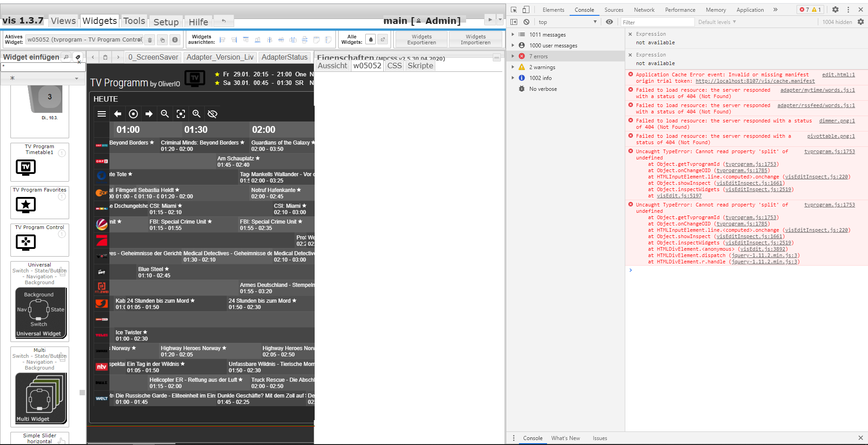868x445 pixels.
Task: Go to the next time with the right arrow
Action: click(149, 114)
